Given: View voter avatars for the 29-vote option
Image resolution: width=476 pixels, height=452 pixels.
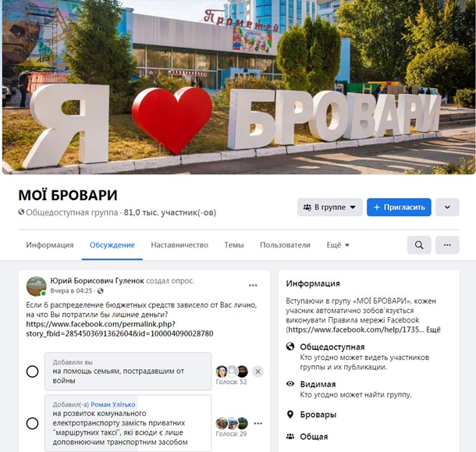Looking at the screenshot, I should coord(232,423).
